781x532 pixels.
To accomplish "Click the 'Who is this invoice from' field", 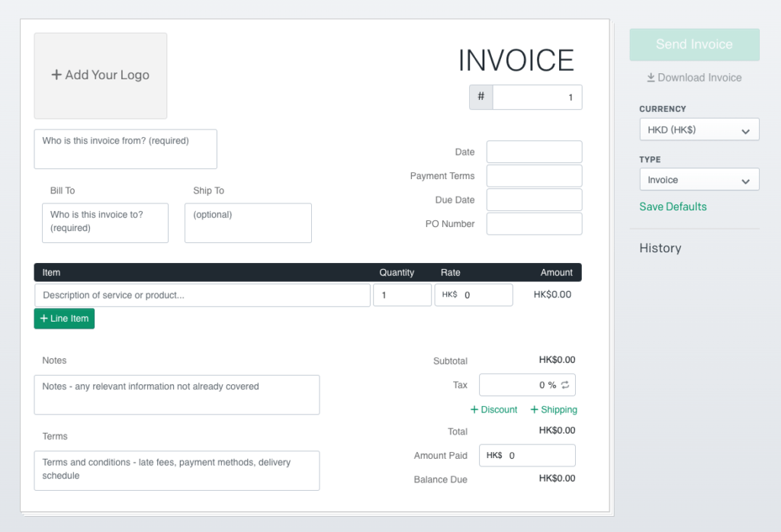I will point(126,149).
